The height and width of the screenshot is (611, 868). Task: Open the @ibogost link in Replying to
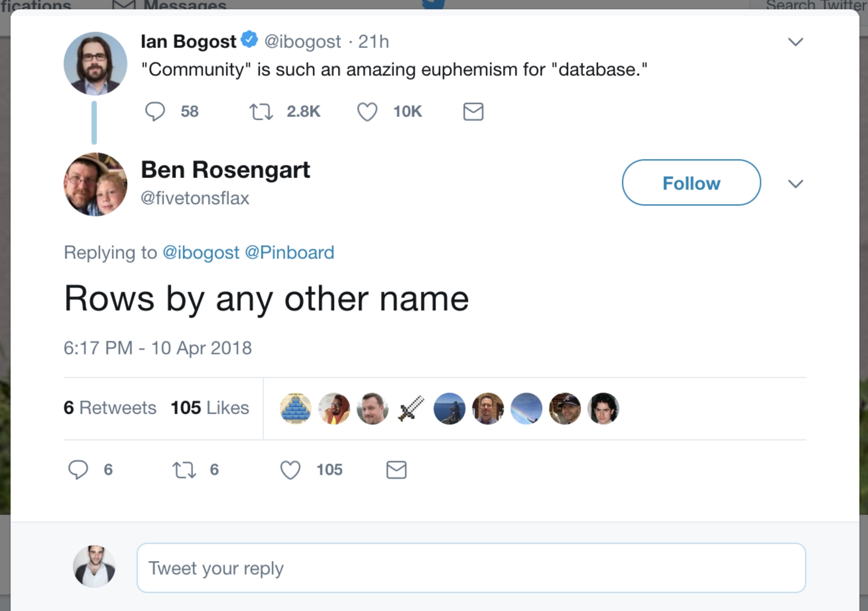coord(201,253)
